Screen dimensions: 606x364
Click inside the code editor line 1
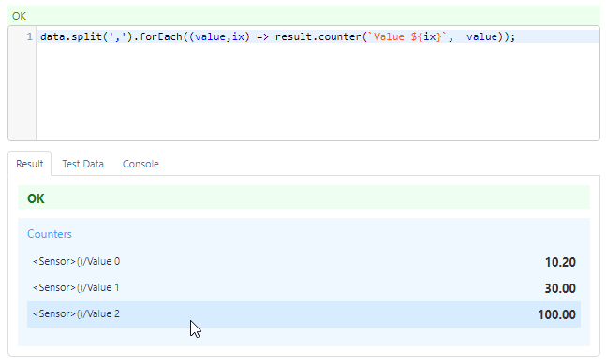pyautogui.click(x=318, y=36)
